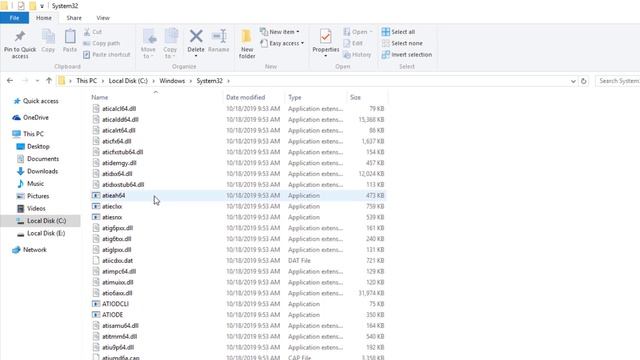Viewport: 640px width, 360px height.
Task: Refresh the folder view
Action: click(x=584, y=81)
